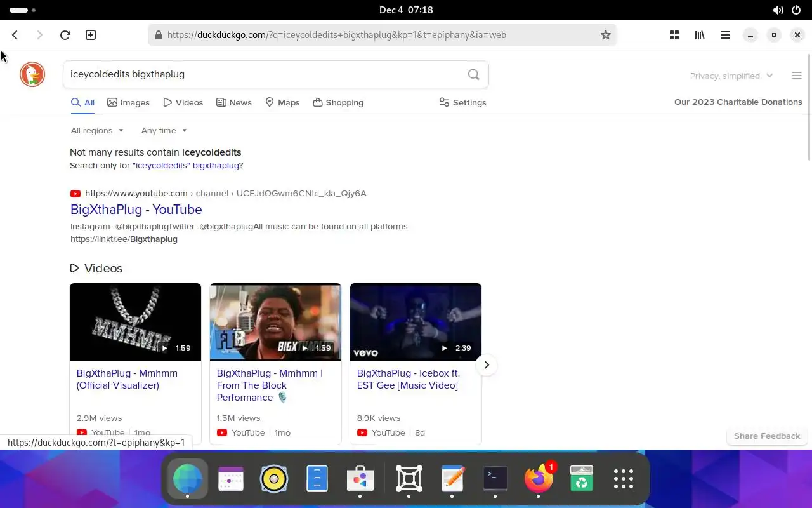Open the browser hamburger menu
This screenshot has width=812, height=508.
pyautogui.click(x=725, y=35)
